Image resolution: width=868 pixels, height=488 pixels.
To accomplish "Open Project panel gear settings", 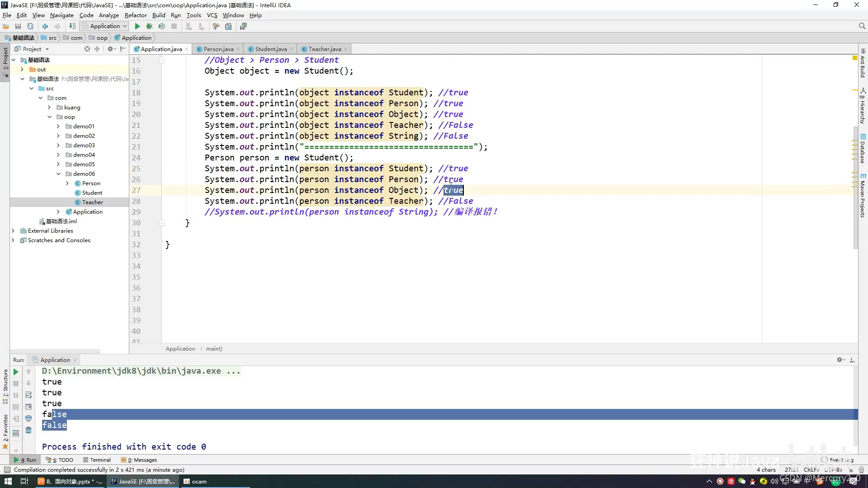I will pyautogui.click(x=110, y=49).
